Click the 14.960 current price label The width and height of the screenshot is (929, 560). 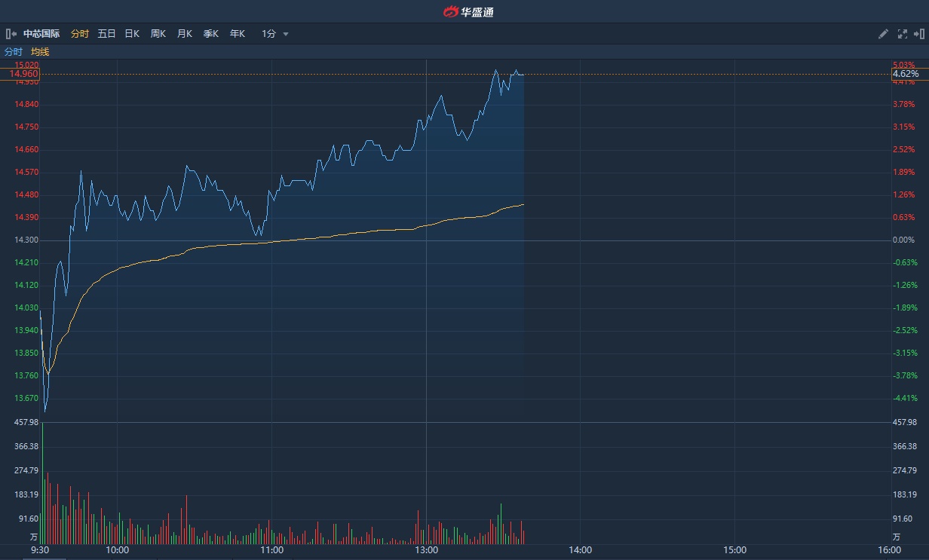click(25, 74)
